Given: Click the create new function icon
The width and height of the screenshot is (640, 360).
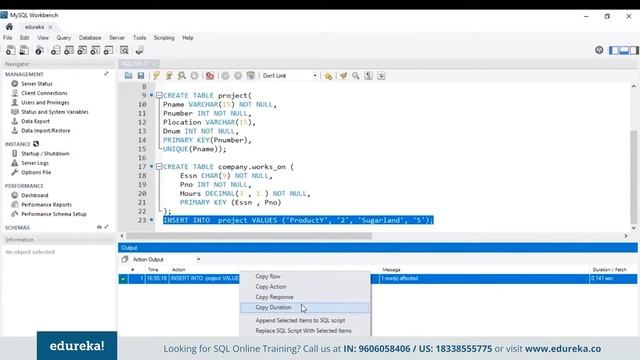Looking at the screenshot, I should (x=109, y=50).
